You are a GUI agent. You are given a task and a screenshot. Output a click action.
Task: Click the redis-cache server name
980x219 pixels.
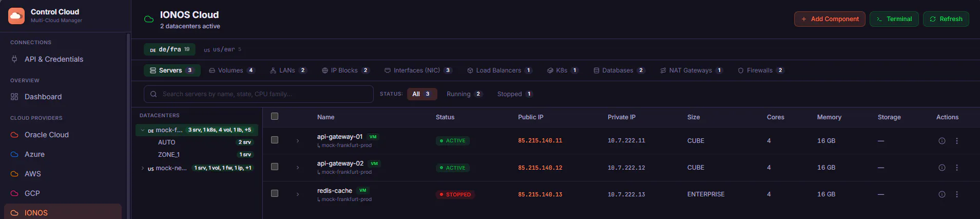(335, 191)
